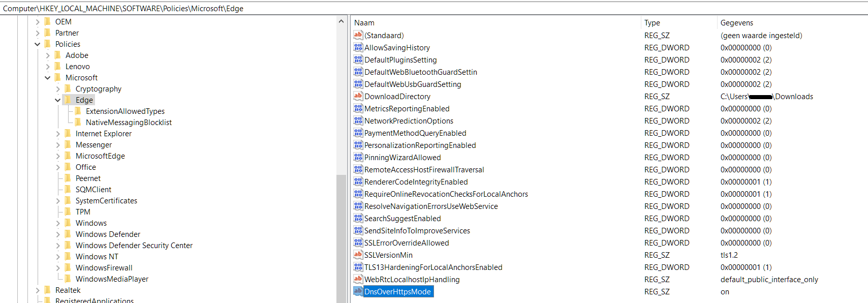Click the RendererCodeIntegrityEnabled DWORD icon

pyautogui.click(x=358, y=181)
